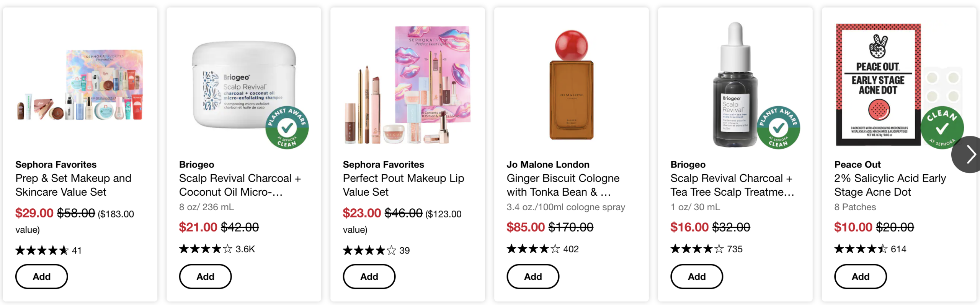
Task: Click Clean at Sephora badge on Acne Dot
Action: tap(942, 128)
